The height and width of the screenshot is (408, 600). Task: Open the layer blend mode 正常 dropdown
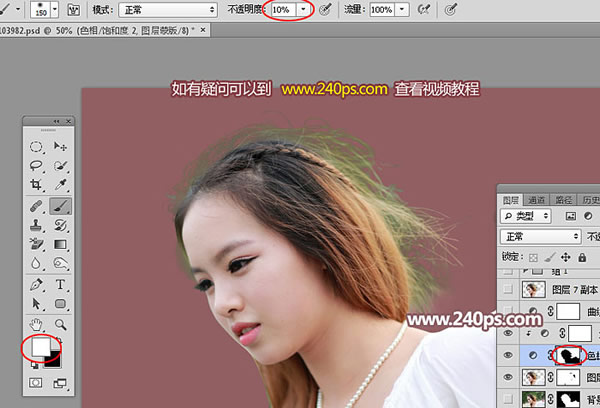coord(541,237)
